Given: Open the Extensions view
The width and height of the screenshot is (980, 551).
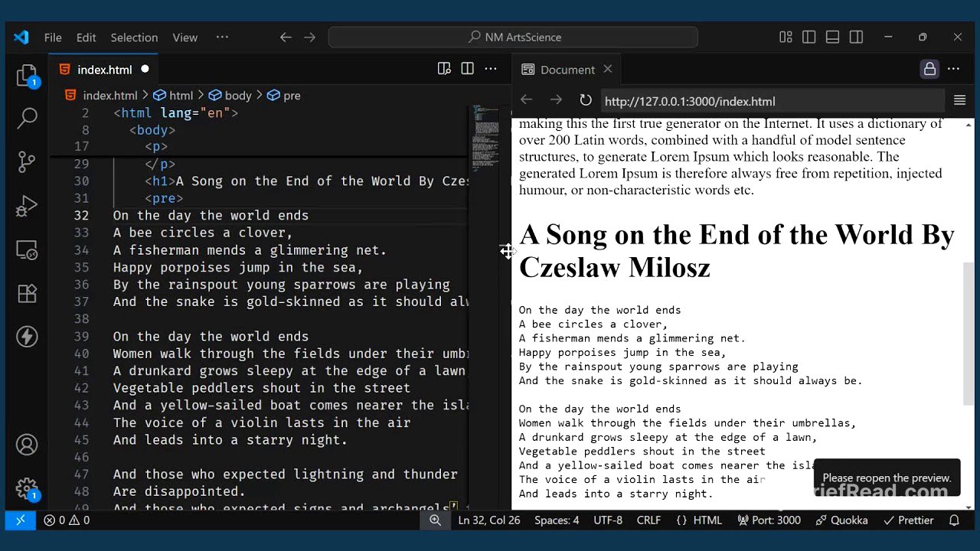Looking at the screenshot, I should [x=27, y=294].
